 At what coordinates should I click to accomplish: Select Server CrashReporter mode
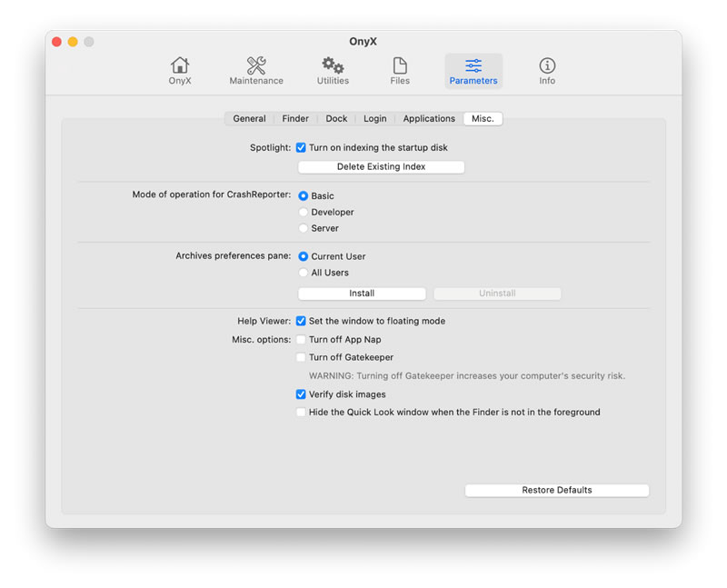click(303, 228)
